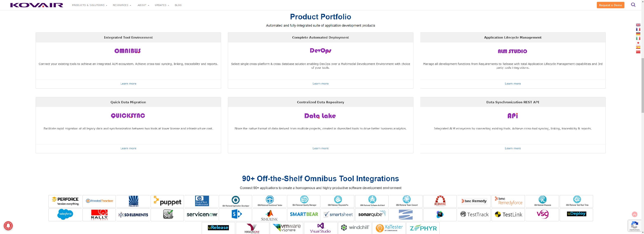Select the Puppet integration logo
The image size is (644, 234).
(167, 201)
